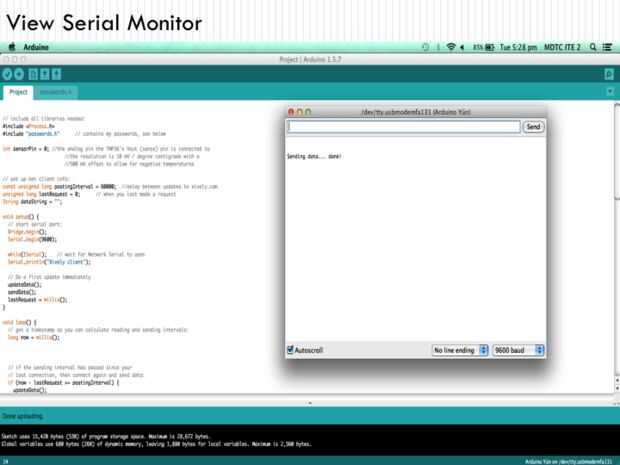
Task: Focus the Serial Monitor text input field
Action: pyautogui.click(x=403, y=127)
